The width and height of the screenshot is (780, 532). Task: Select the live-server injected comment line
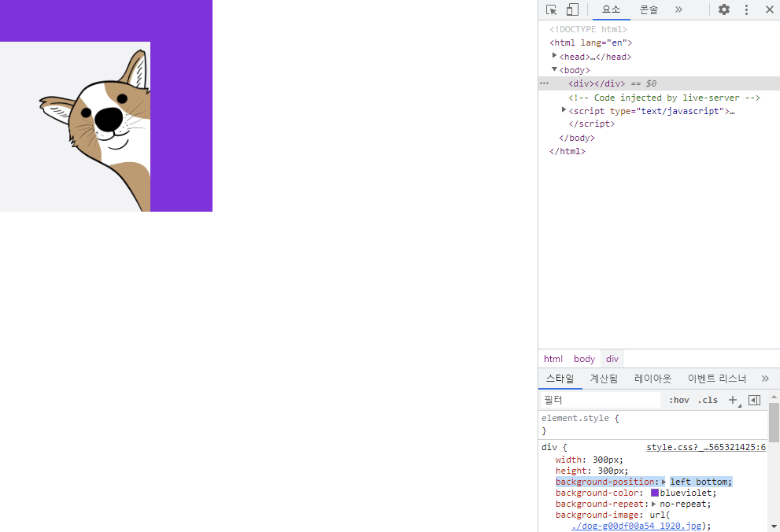tap(664, 98)
